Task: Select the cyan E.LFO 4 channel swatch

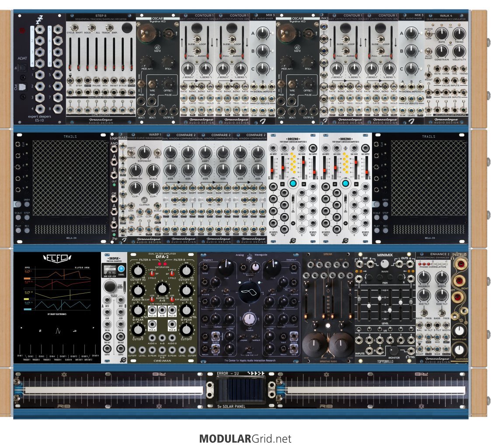Action: click(x=28, y=309)
